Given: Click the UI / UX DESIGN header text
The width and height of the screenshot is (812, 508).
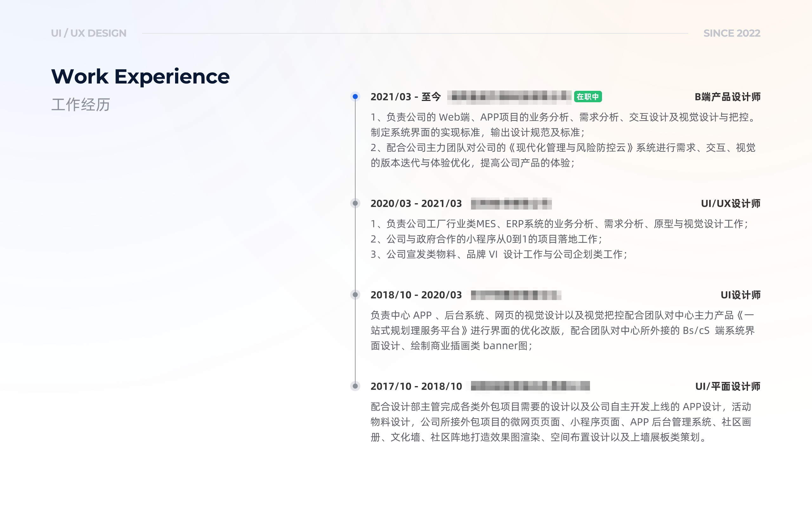Looking at the screenshot, I should click(x=88, y=33).
